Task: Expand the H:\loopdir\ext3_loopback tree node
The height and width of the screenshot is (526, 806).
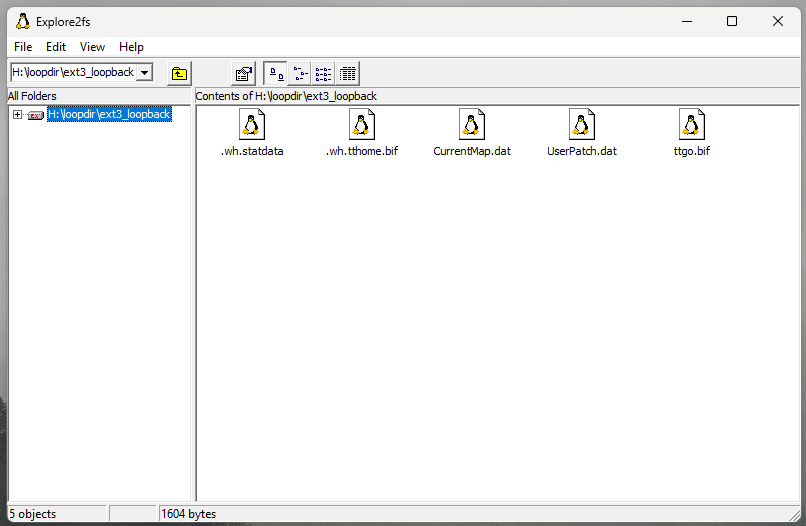Action: 17,114
